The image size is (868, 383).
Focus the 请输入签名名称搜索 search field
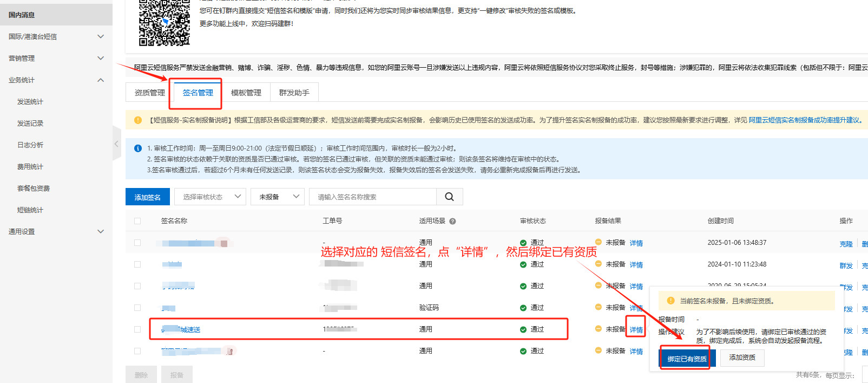tap(373, 197)
